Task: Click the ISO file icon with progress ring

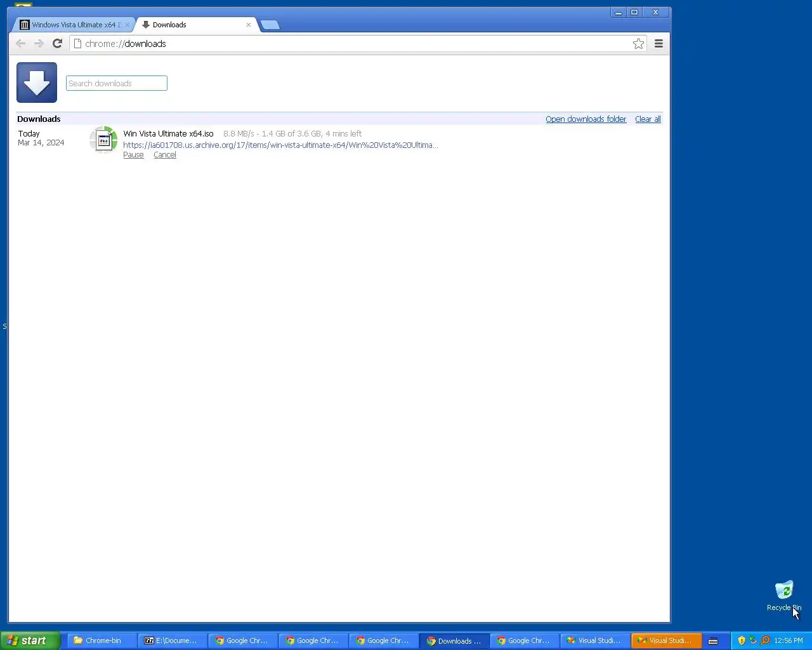Action: 103,140
